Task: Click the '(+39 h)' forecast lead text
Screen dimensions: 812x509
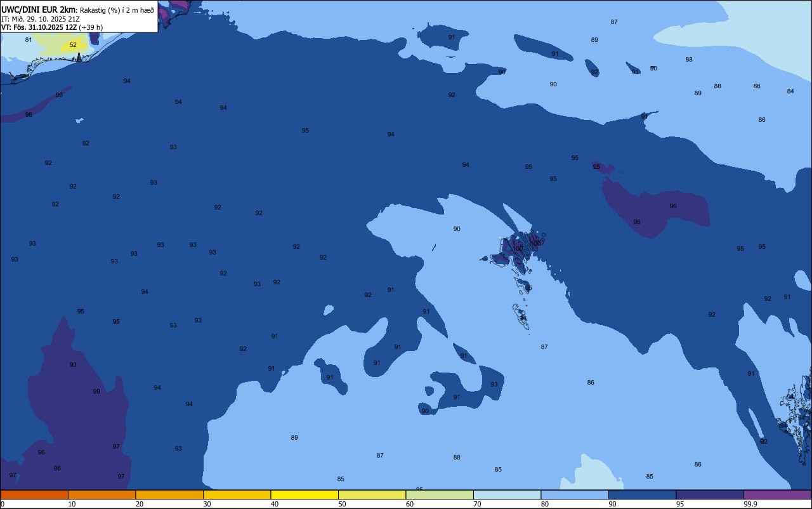Action: click(91, 27)
